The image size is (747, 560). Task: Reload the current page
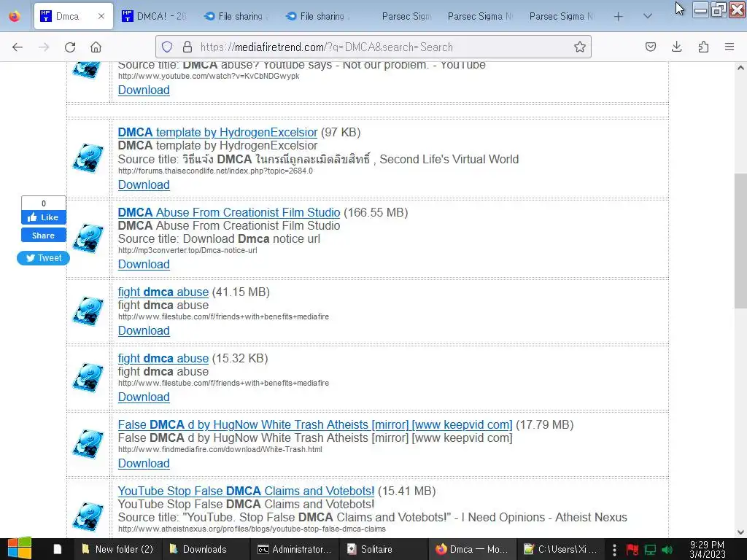[70, 47]
